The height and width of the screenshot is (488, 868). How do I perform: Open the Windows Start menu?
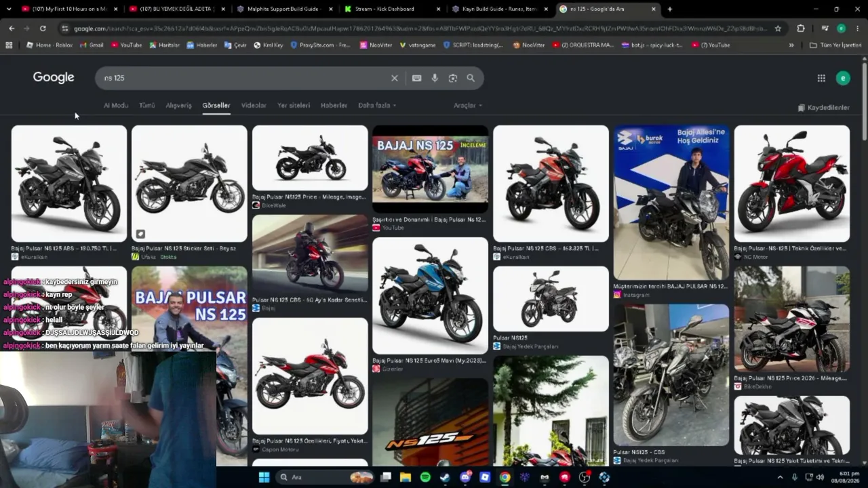tap(264, 477)
